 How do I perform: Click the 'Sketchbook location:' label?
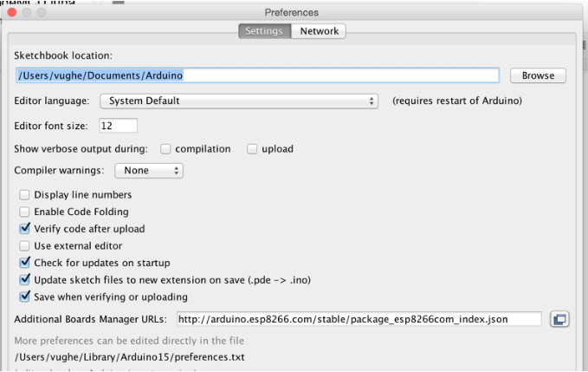63,55
